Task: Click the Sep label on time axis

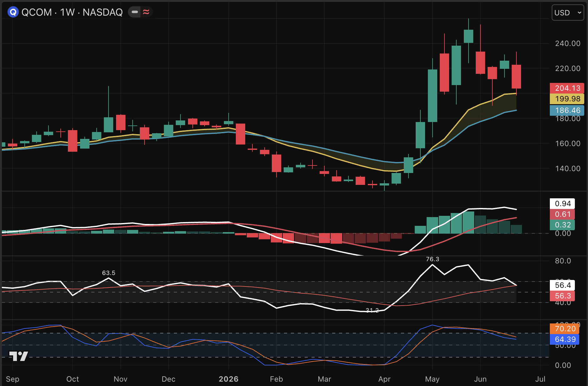Action: pyautogui.click(x=13, y=379)
